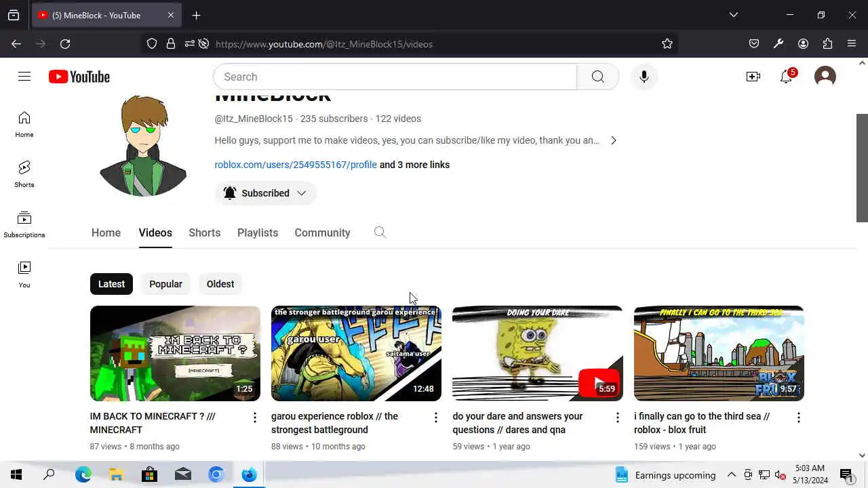Select the Oldest filter chip
The height and width of the screenshot is (488, 868).
click(x=220, y=284)
